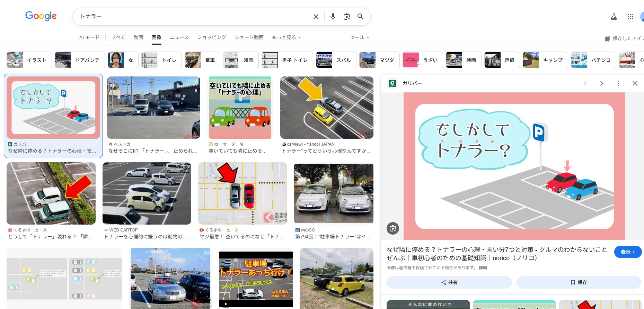Show next image in preview panel
Screen dimensions: 644x309
tap(601, 83)
